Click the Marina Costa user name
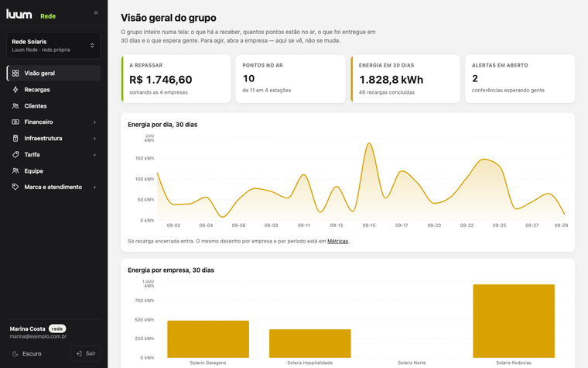This screenshot has height=368, width=588. [x=27, y=328]
